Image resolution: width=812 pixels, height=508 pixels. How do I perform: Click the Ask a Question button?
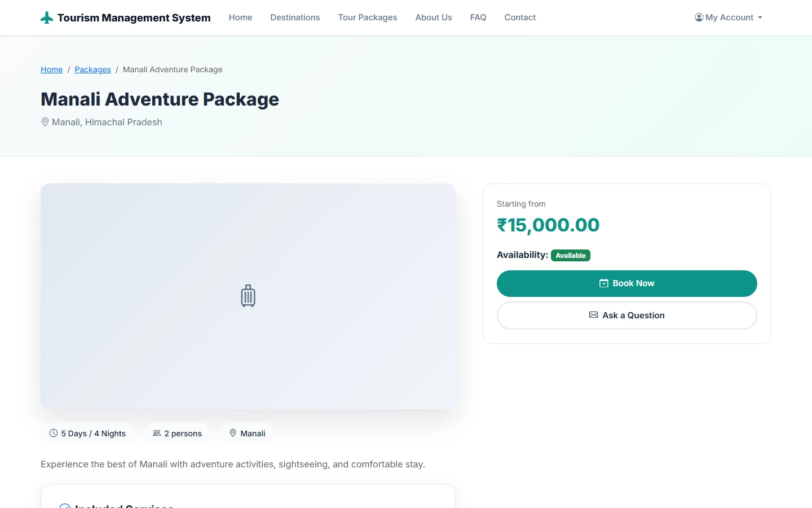pos(627,316)
